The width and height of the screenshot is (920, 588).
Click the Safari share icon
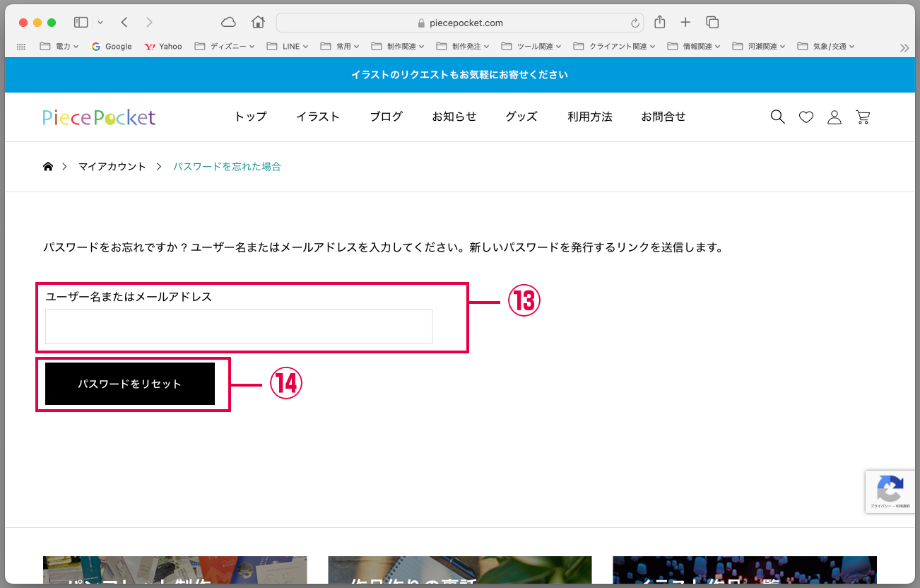pyautogui.click(x=660, y=23)
